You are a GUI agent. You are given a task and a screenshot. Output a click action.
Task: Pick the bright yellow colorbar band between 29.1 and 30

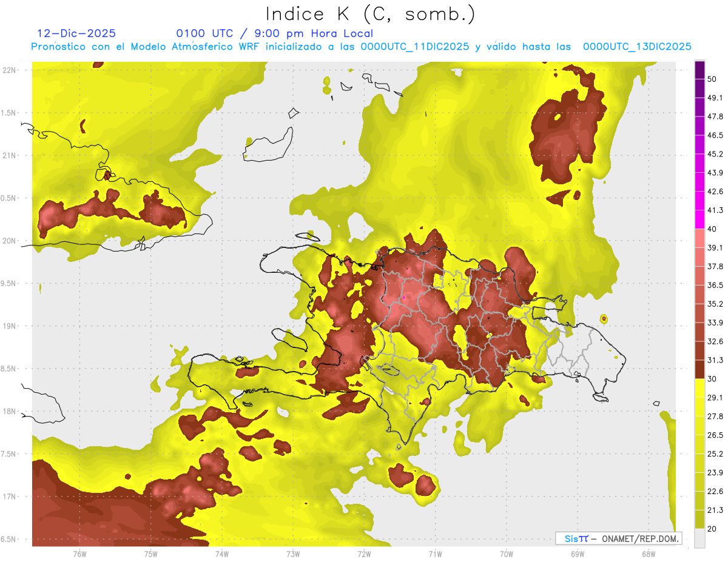coord(699,388)
